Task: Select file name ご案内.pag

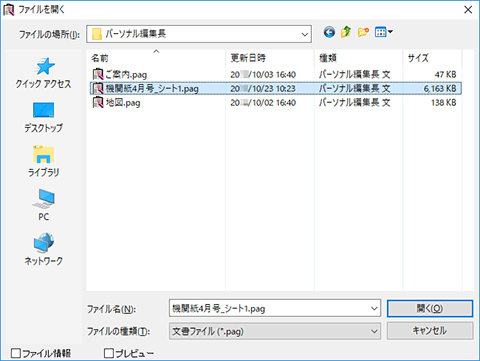Action: point(126,74)
